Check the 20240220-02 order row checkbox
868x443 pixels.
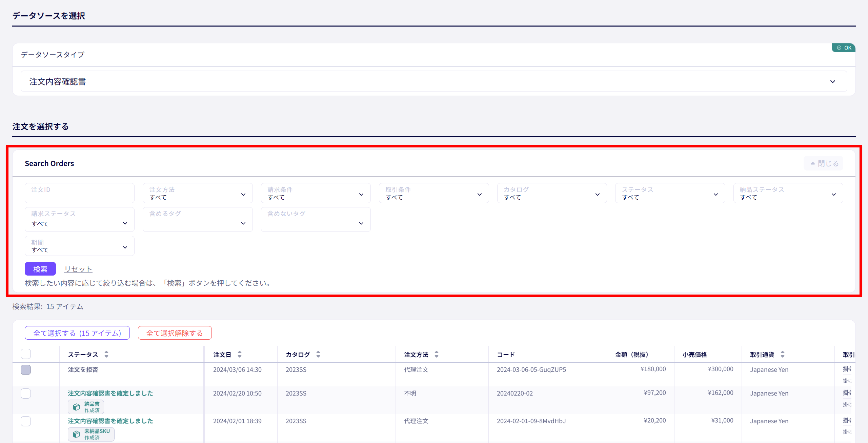pos(26,394)
